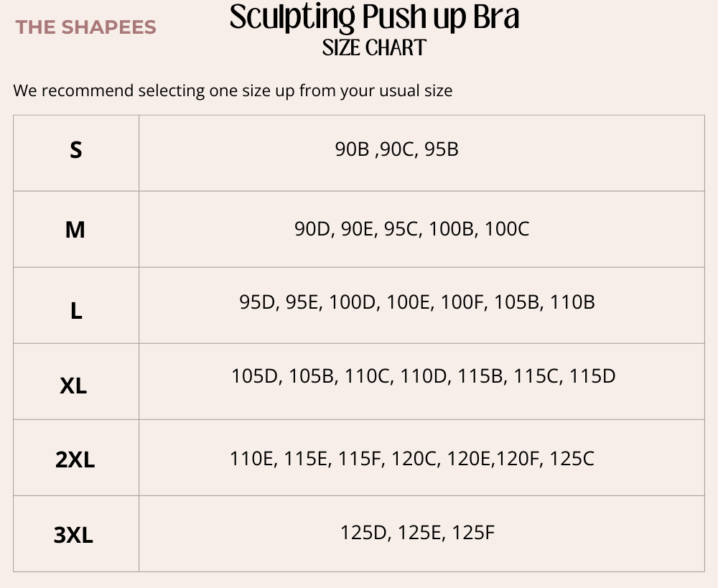This screenshot has height=588, width=718.
Task: Click the 115B entry in XL row
Action: pos(480,376)
